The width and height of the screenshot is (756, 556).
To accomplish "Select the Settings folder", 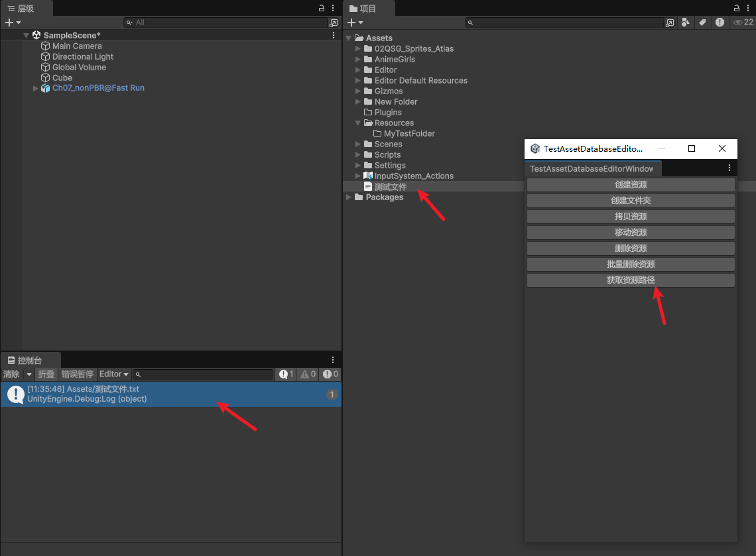I will click(389, 165).
